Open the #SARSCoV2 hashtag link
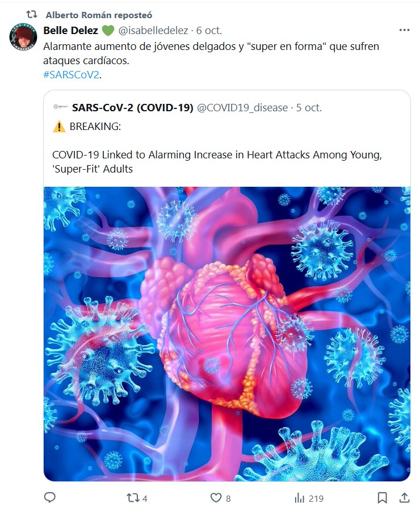The width and height of the screenshot is (420, 512). [x=67, y=75]
